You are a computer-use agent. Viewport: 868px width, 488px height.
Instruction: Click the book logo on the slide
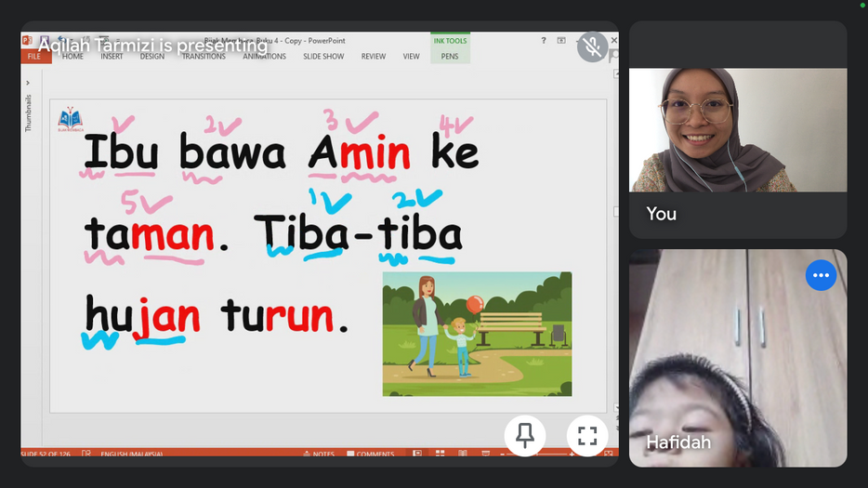pos(71,119)
